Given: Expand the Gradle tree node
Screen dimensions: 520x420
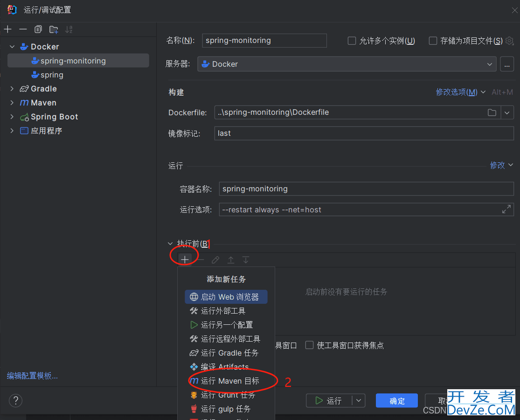Looking at the screenshot, I should click(12, 89).
